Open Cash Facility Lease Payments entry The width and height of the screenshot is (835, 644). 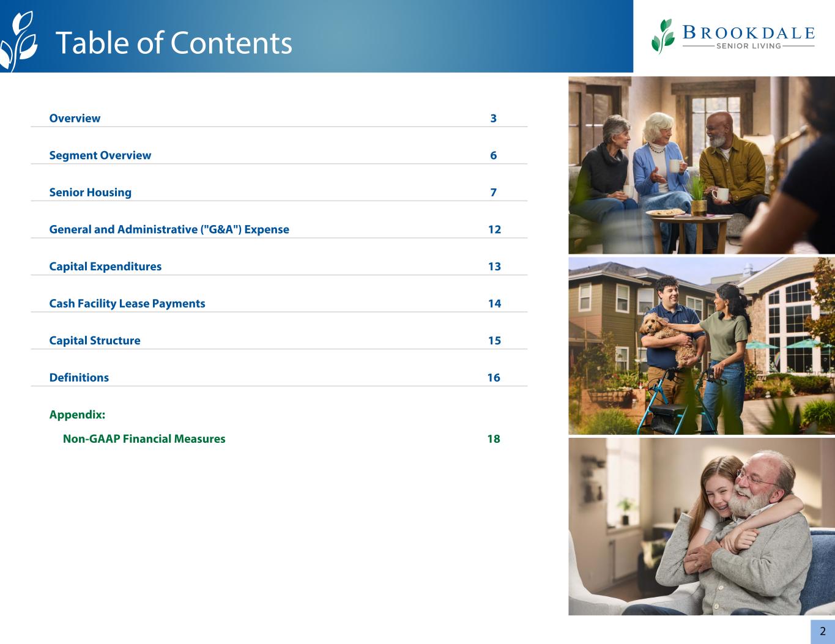[x=127, y=303]
